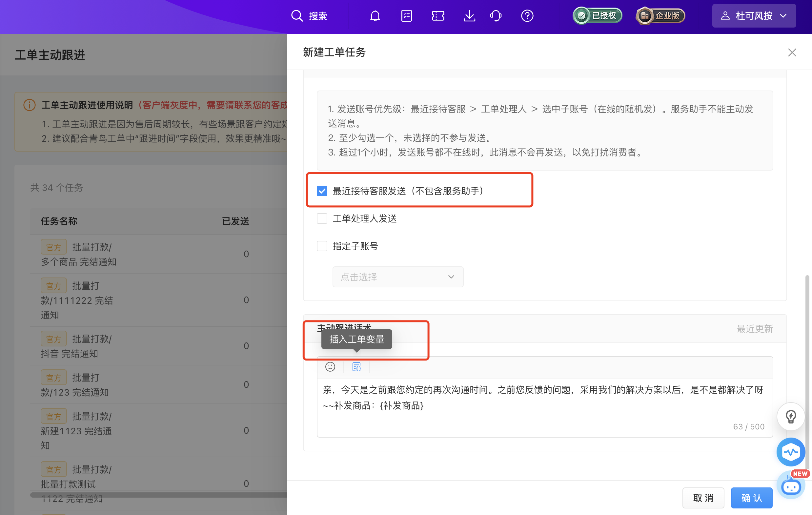Image resolution: width=812 pixels, height=515 pixels.
Task: Click inside the follow-up script text area
Action: [545, 407]
